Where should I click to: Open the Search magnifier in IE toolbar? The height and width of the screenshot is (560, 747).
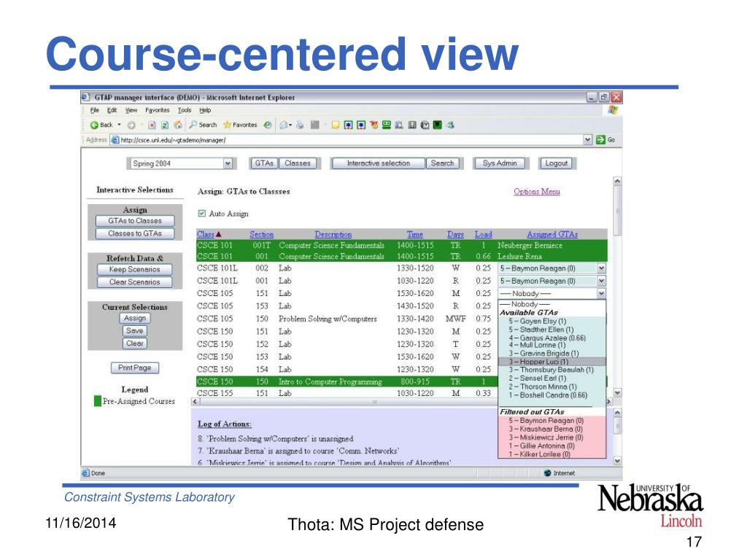coord(193,125)
